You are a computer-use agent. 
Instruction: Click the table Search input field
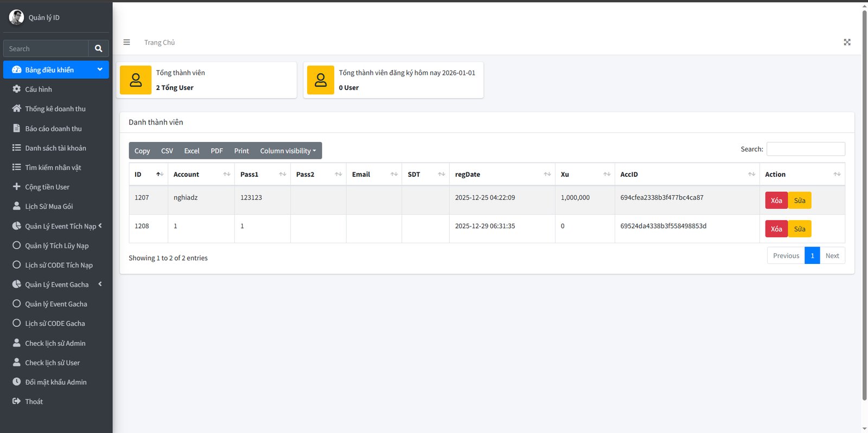point(805,149)
